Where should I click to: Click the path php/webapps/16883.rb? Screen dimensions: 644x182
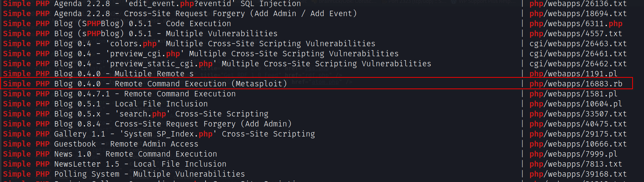tap(576, 84)
